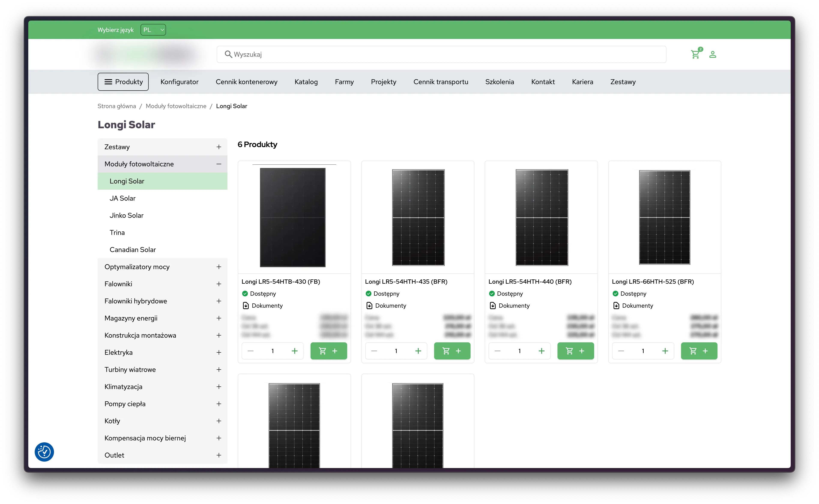819x504 pixels.
Task: Open Dokumenty for LR5-54HTH-435 (BFR)
Action: click(386, 306)
